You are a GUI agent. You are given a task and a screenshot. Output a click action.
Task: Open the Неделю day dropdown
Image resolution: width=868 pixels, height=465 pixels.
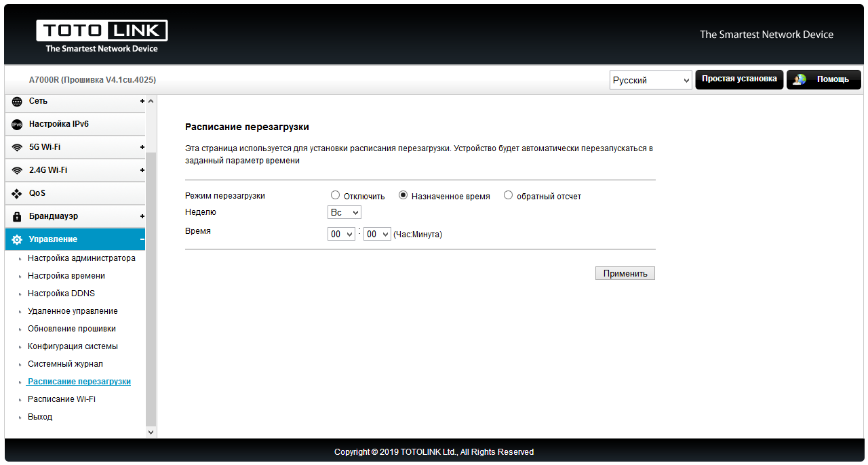(344, 212)
